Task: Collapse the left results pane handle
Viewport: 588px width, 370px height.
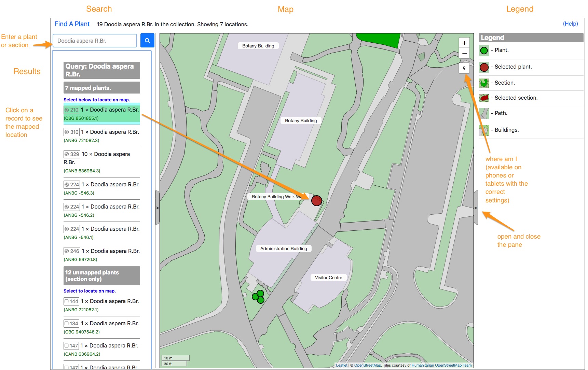Action: coord(157,208)
